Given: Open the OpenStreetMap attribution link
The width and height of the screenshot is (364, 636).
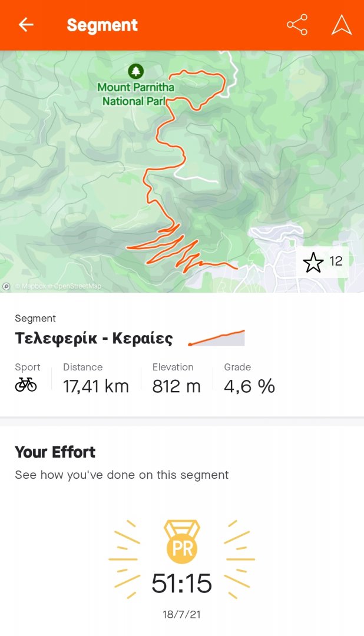Looking at the screenshot, I should (77, 287).
